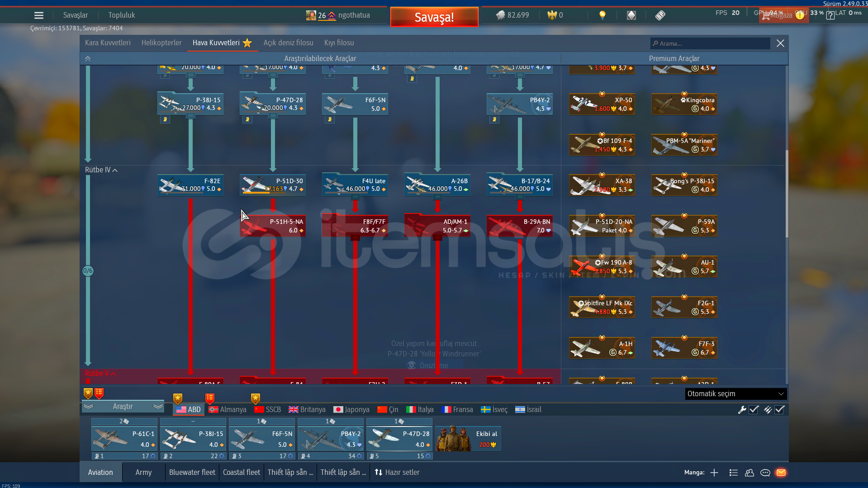Add a squad member with plus icon
This screenshot has width=868, height=488.
point(714,473)
